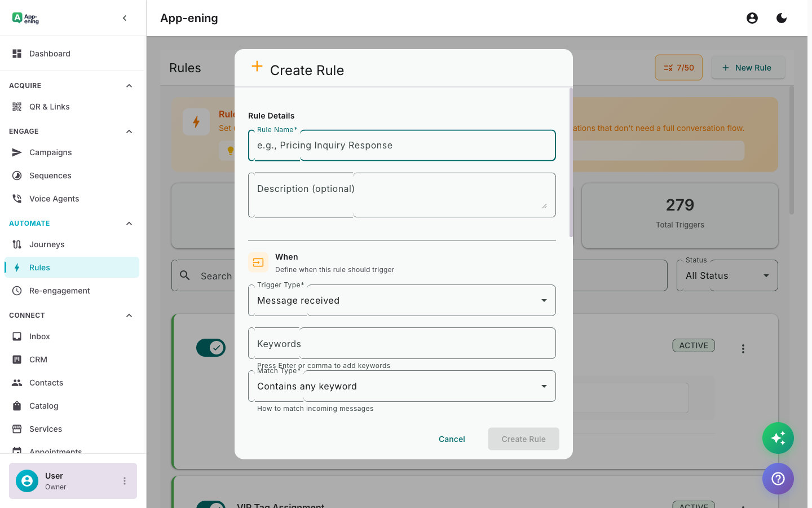812x508 pixels.
Task: Open the user options three-dot menu
Action: pyautogui.click(x=125, y=481)
